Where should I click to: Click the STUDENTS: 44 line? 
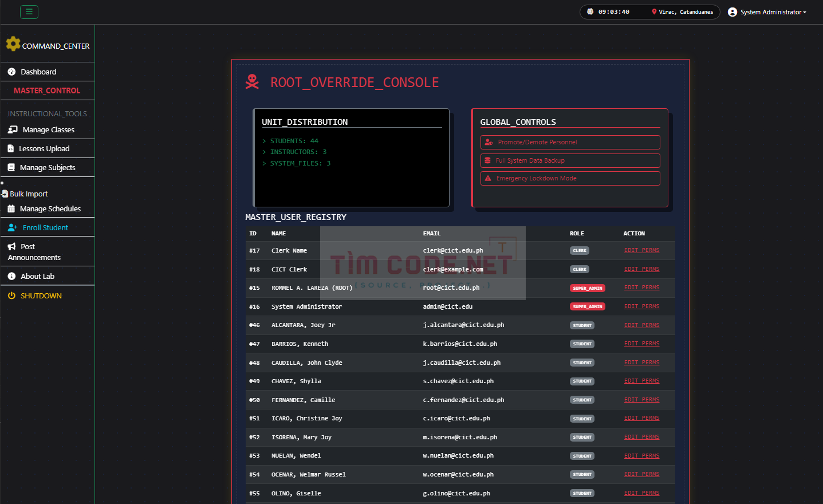[x=290, y=141]
